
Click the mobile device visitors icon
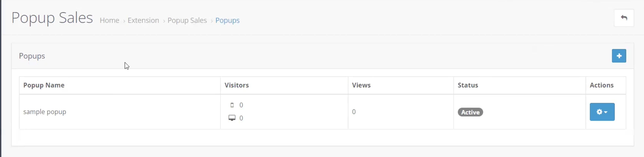point(232,105)
